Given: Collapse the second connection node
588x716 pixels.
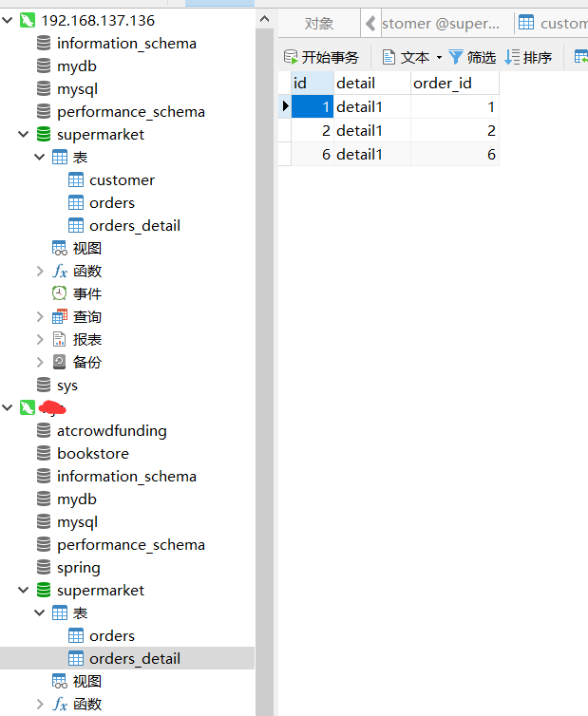Looking at the screenshot, I should (x=8, y=407).
